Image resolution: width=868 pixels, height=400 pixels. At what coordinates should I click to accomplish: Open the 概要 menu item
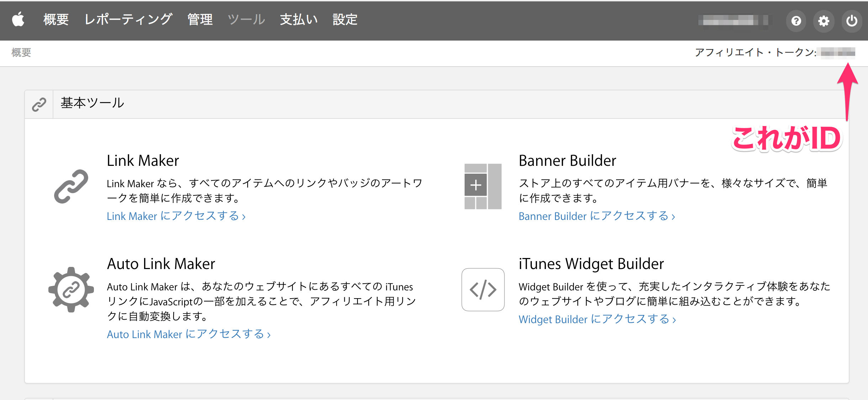click(56, 20)
